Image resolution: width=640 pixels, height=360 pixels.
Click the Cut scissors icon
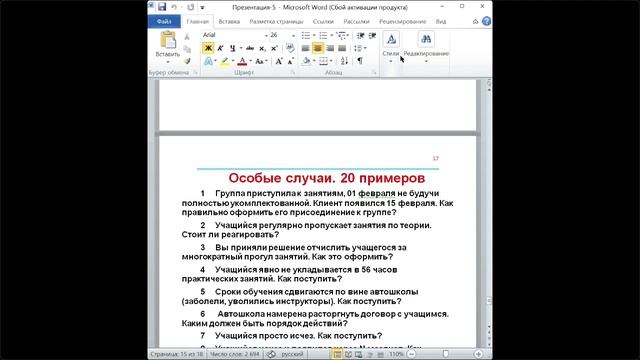coord(187,37)
